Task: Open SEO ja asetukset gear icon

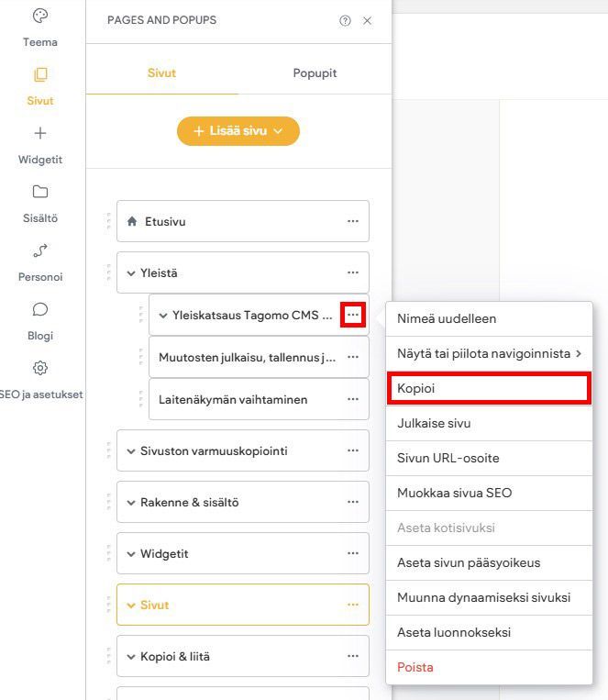Action: pyautogui.click(x=39, y=368)
